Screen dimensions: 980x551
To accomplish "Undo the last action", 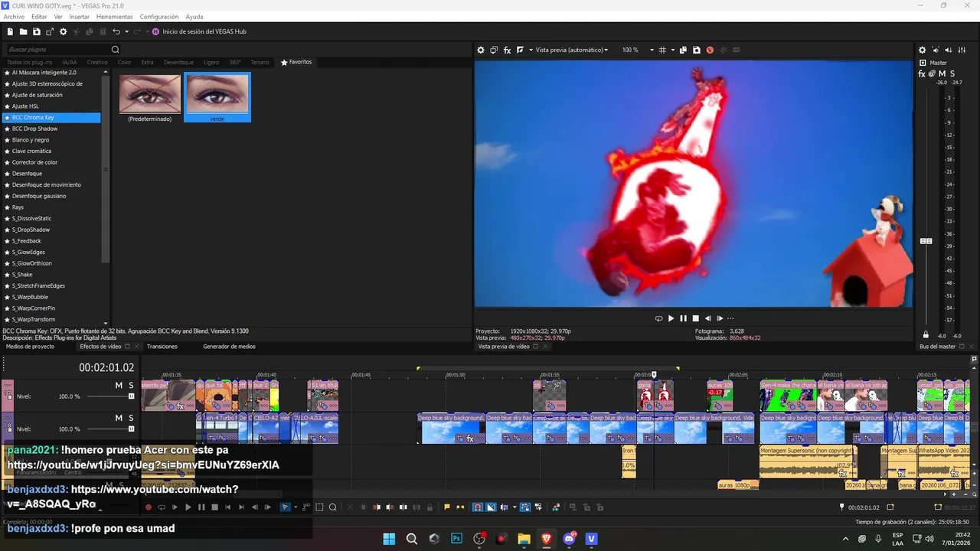I will tap(116, 31).
